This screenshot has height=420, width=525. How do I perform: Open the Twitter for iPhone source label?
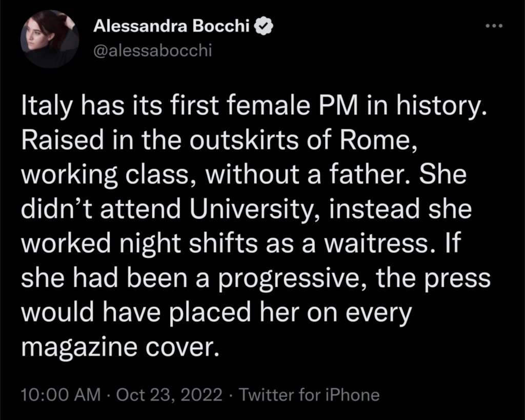pyautogui.click(x=310, y=395)
